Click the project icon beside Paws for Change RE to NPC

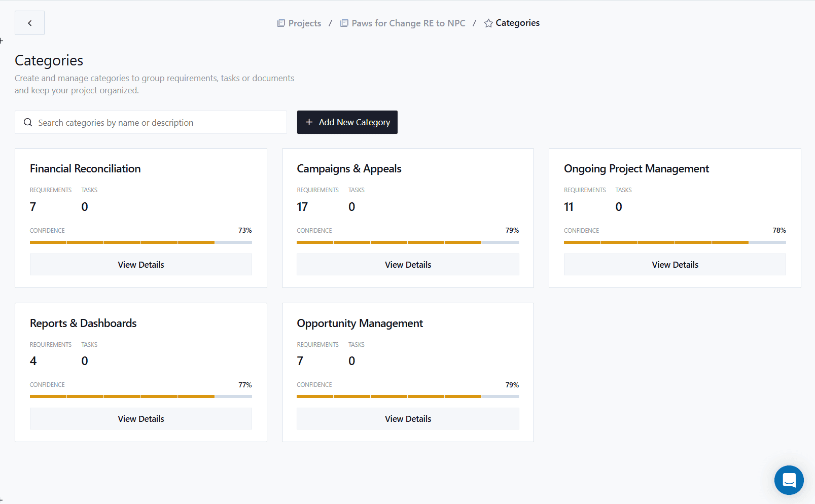click(344, 23)
